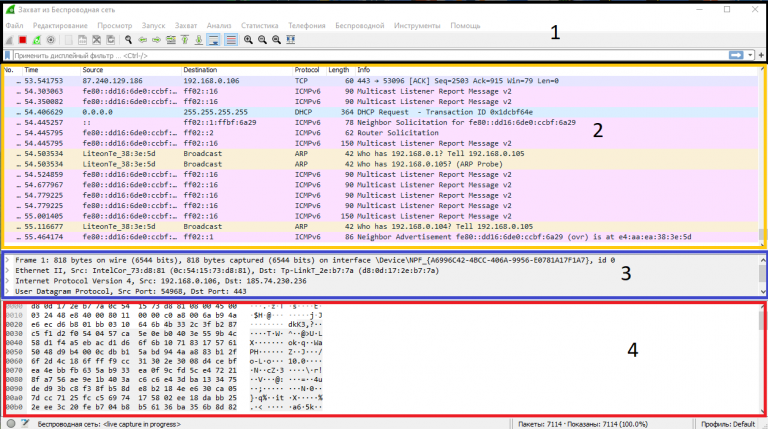768x429 pixels.
Task: Open capture file properties icon in status bar
Action: point(25,424)
